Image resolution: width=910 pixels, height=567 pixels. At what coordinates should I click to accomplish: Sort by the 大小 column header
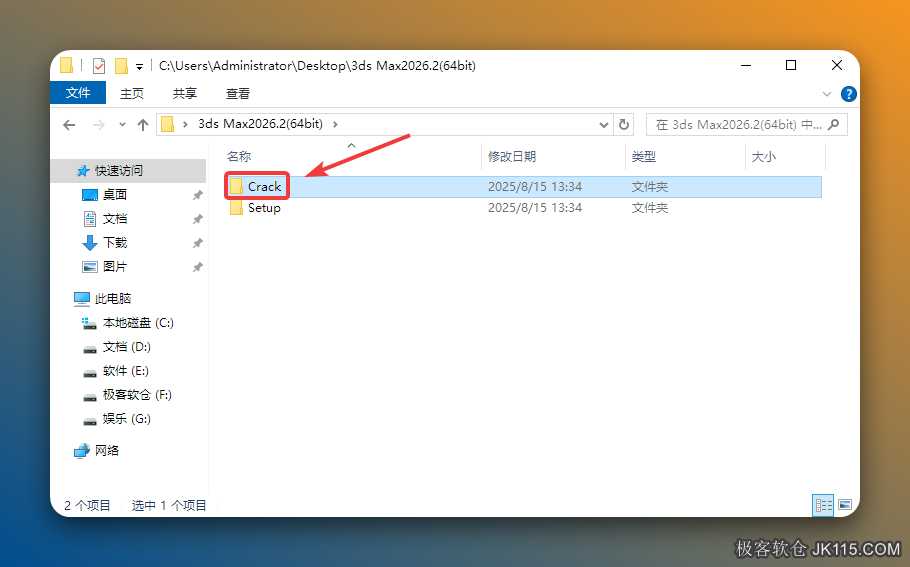[764, 156]
